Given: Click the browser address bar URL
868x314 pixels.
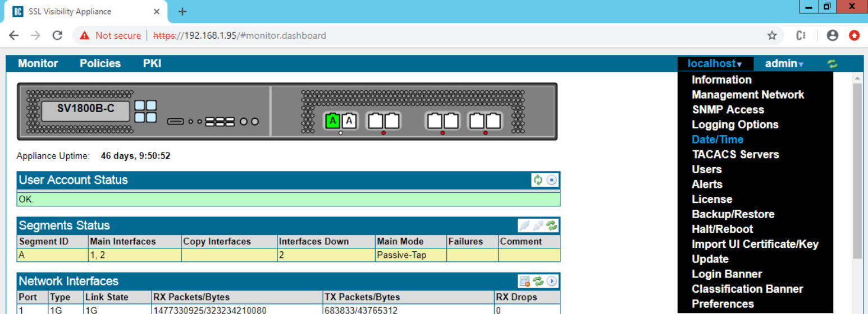Looking at the screenshot, I should pos(255,35).
